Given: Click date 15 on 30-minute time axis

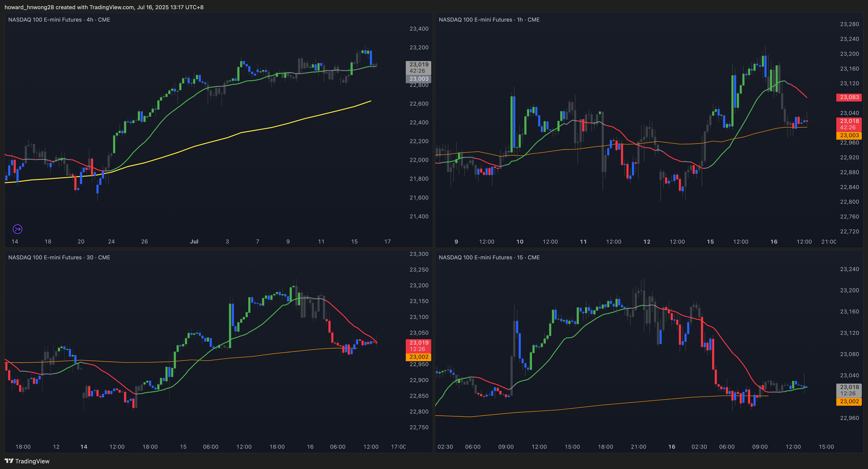Looking at the screenshot, I should 183,447.
